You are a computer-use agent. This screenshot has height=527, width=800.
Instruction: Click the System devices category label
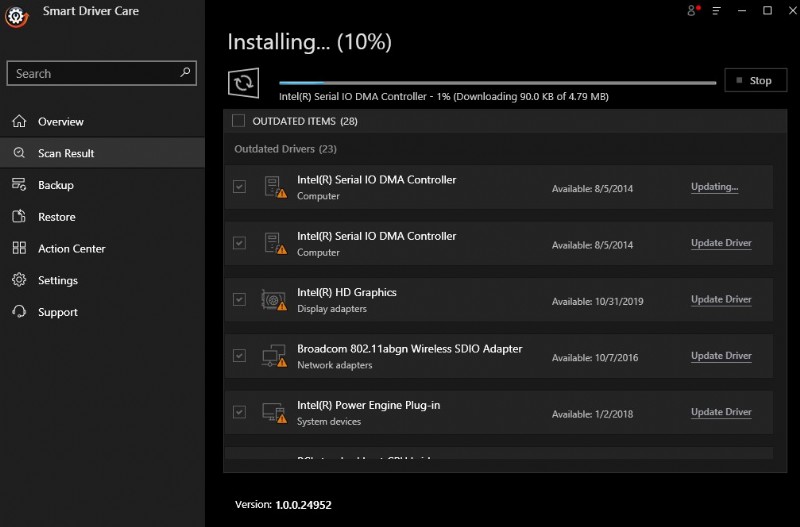329,421
